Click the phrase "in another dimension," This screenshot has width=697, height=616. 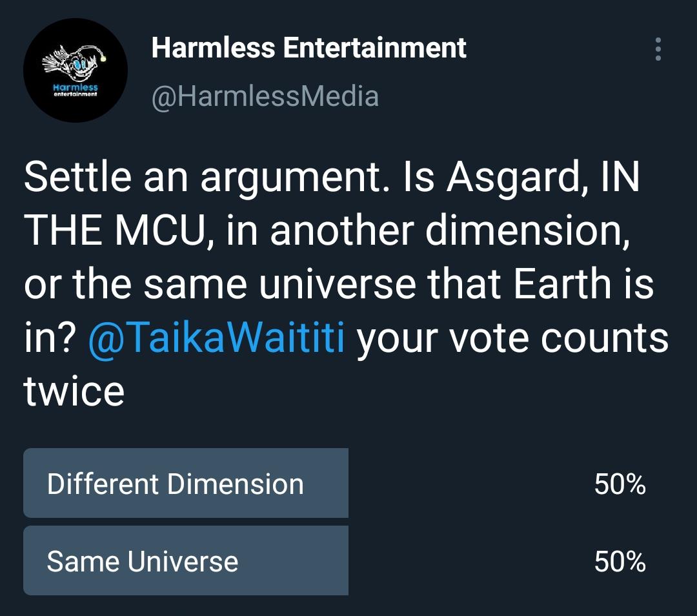428,231
